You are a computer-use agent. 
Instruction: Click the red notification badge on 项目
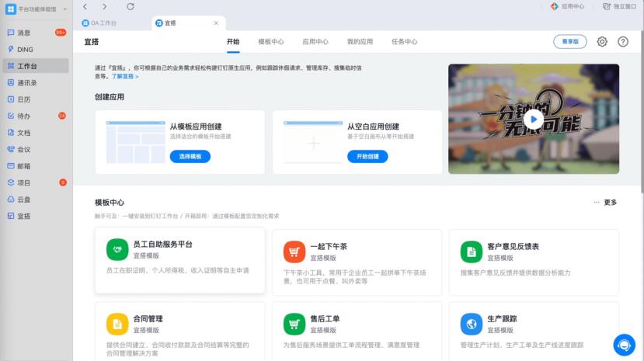(63, 182)
